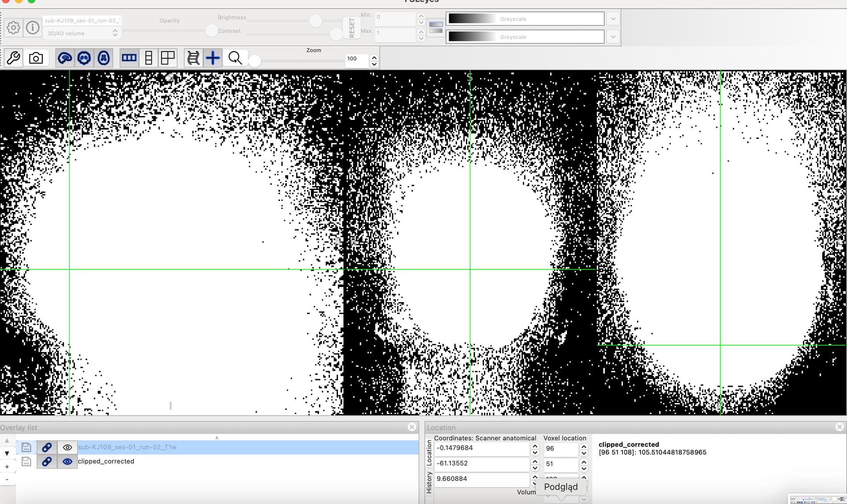Move selected overlay up in list
The height and width of the screenshot is (504, 847).
click(7, 441)
